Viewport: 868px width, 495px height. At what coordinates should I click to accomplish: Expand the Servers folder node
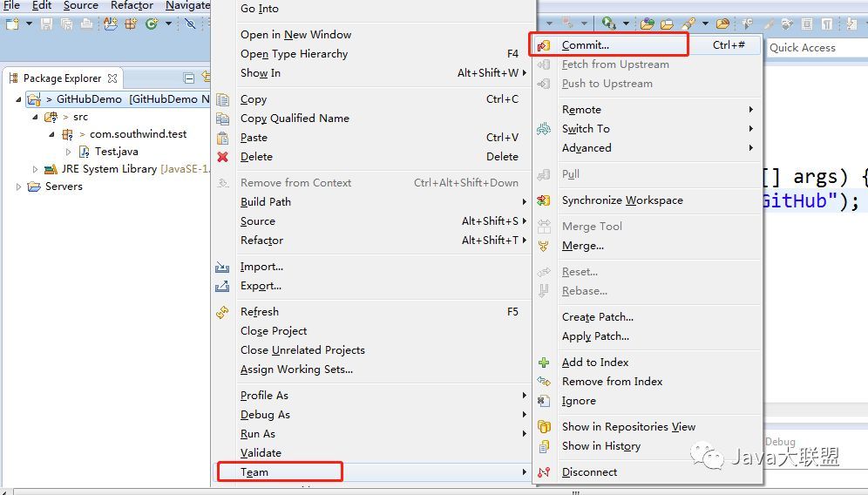tap(18, 186)
